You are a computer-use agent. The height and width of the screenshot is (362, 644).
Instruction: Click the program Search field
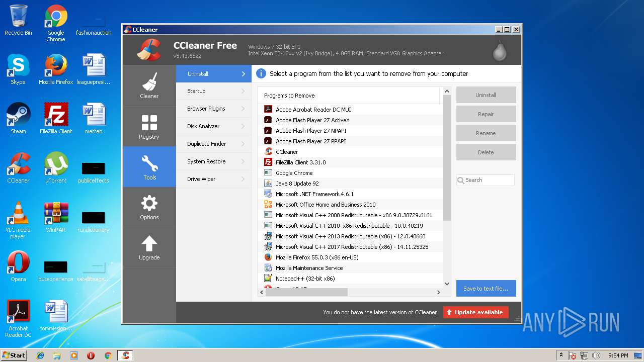click(x=486, y=180)
